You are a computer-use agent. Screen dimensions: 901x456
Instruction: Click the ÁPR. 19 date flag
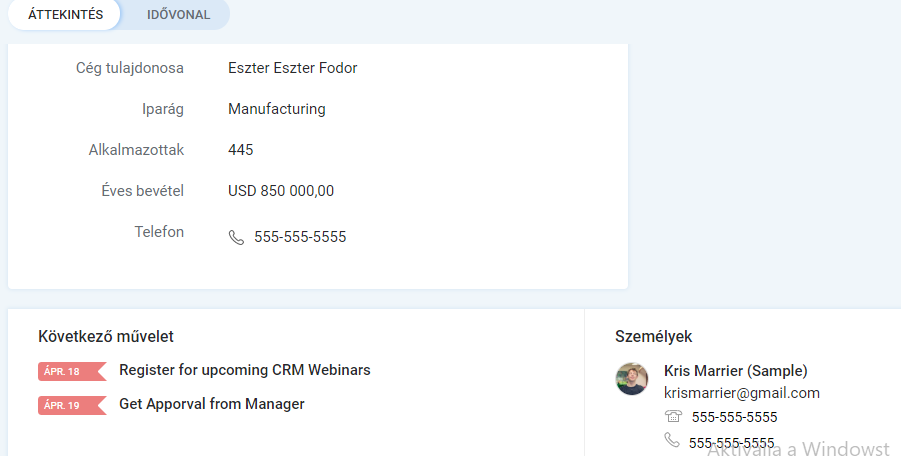[72, 405]
